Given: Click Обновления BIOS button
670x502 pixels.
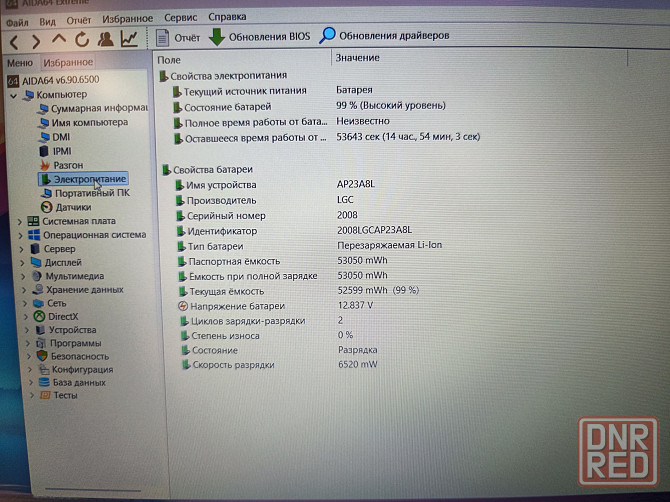Looking at the screenshot, I should tap(259, 37).
